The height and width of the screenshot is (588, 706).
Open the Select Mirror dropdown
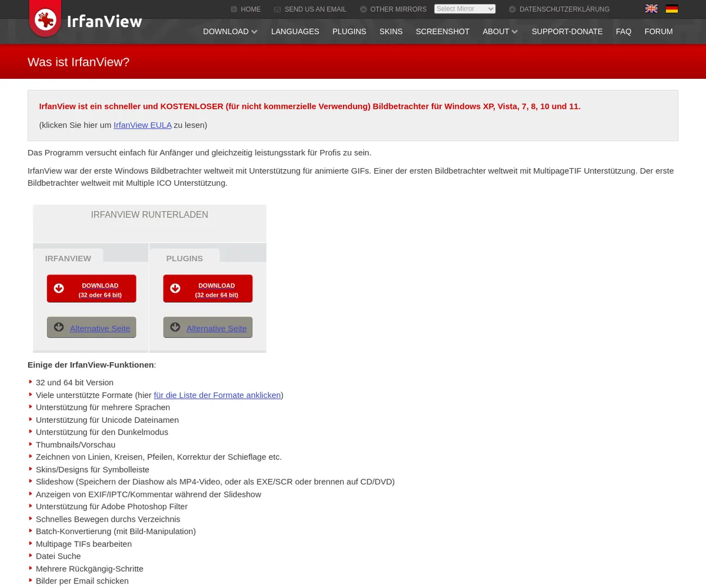pyautogui.click(x=464, y=9)
